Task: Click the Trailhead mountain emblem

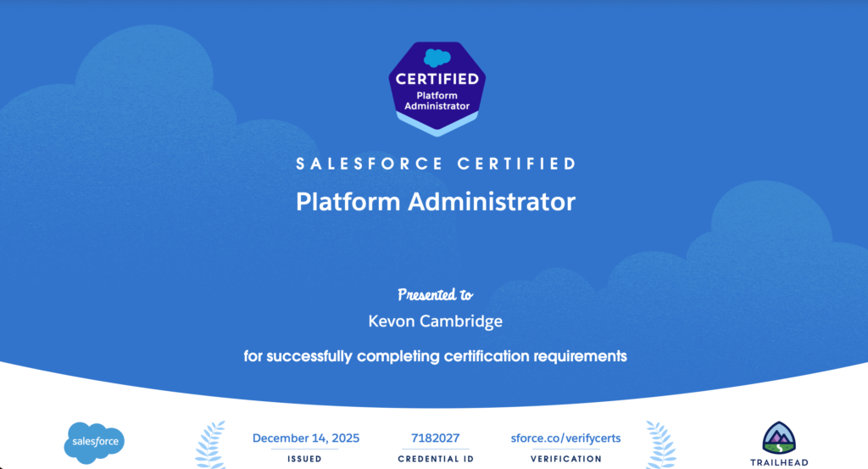Action: click(x=779, y=438)
